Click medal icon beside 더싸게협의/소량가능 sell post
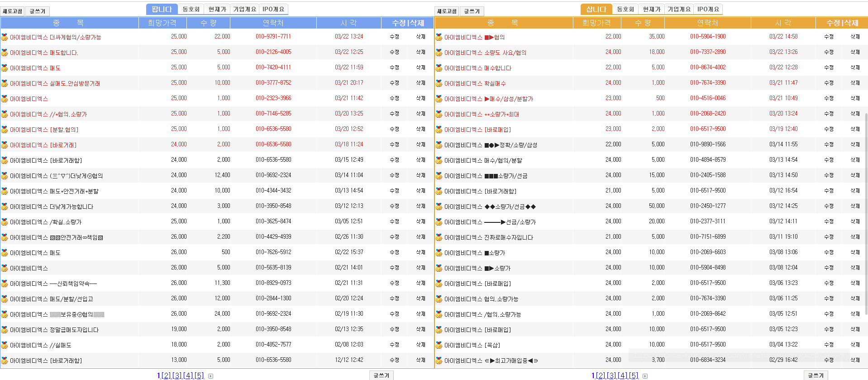This screenshot has height=380, width=868. pyautogui.click(x=5, y=37)
